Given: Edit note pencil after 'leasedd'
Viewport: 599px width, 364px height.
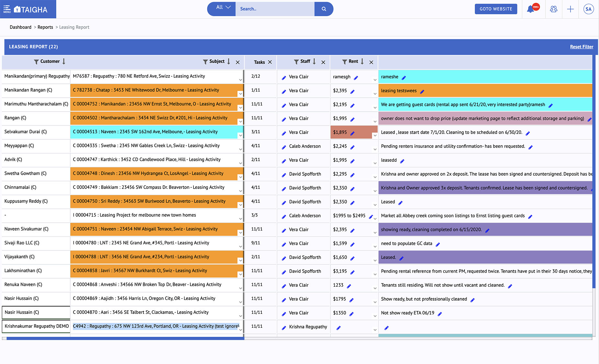Looking at the screenshot, I should pyautogui.click(x=402, y=161).
